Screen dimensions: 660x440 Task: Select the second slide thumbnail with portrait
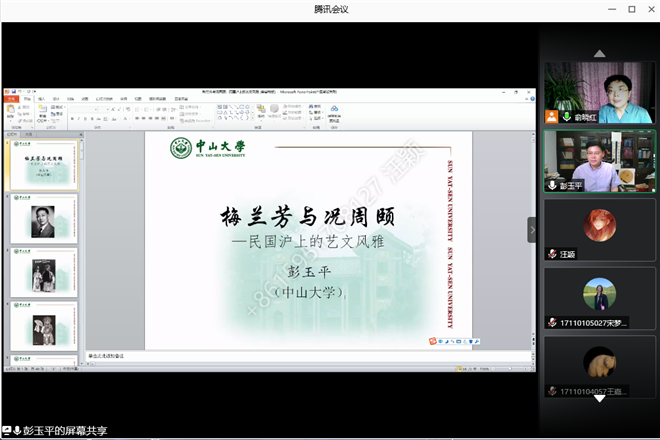click(42, 219)
